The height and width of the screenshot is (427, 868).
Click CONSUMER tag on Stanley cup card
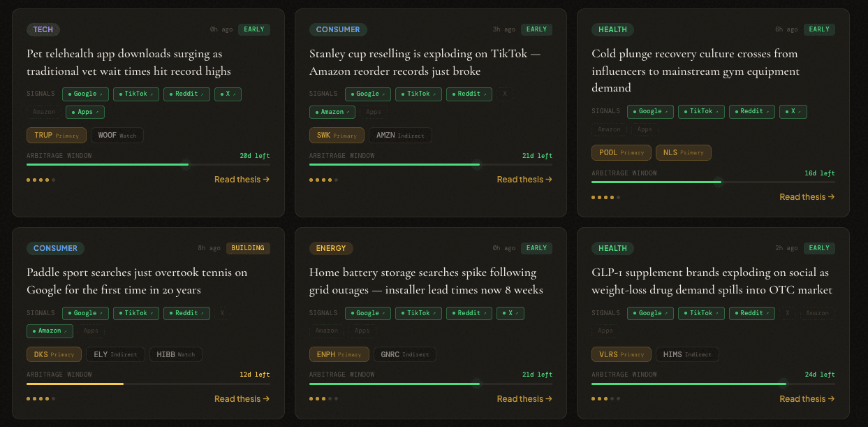tap(338, 29)
